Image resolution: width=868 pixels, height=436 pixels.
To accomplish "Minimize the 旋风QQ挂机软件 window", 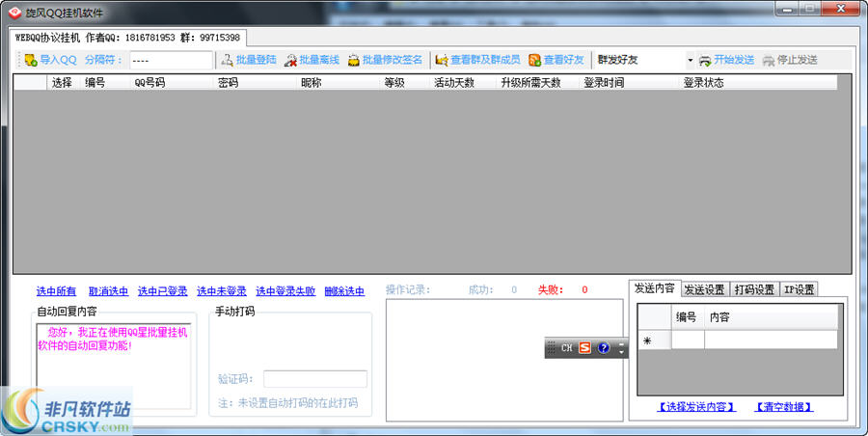I will point(787,9).
